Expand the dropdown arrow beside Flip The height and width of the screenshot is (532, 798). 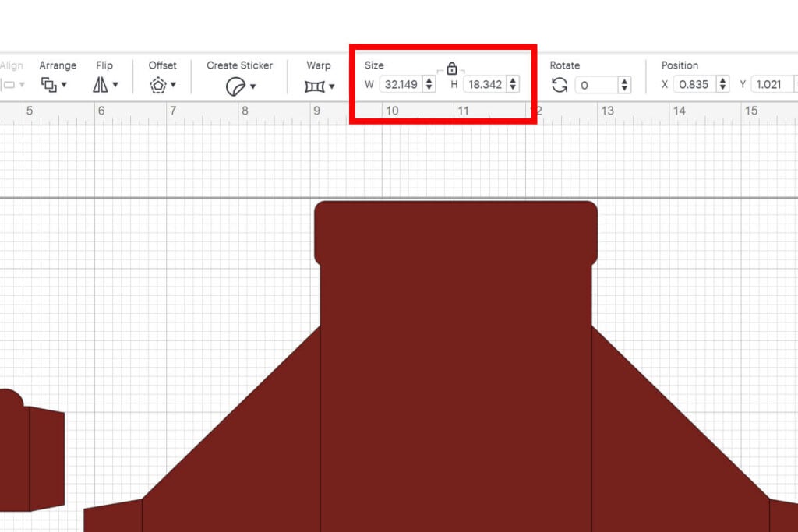click(x=115, y=85)
